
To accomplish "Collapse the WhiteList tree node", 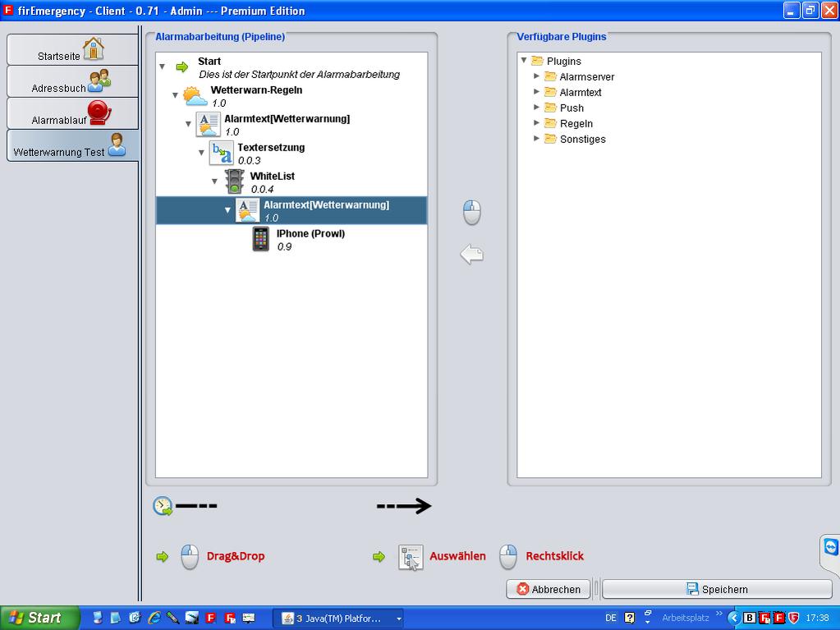I will 215,182.
